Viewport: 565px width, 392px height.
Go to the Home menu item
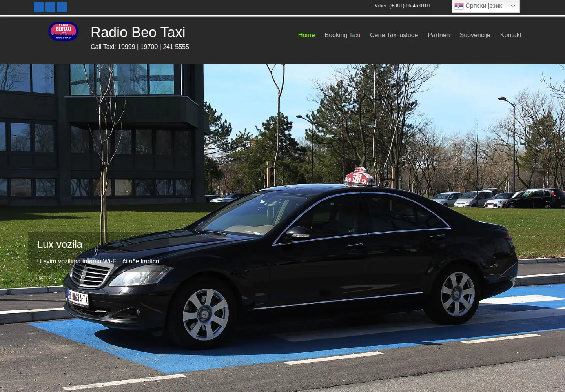point(306,35)
